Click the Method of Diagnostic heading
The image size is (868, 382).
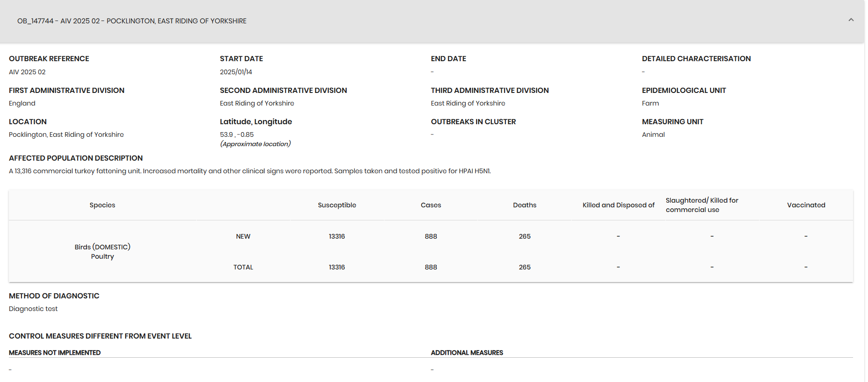pos(54,296)
